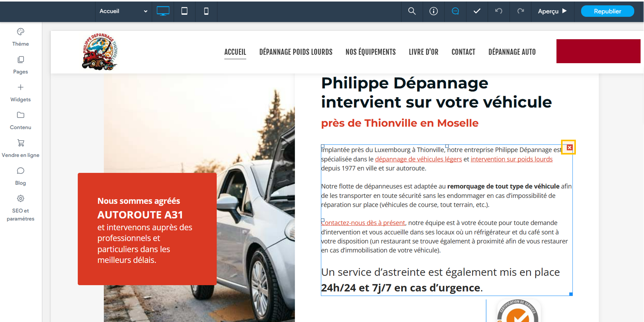Open the Pages panel

[21, 65]
